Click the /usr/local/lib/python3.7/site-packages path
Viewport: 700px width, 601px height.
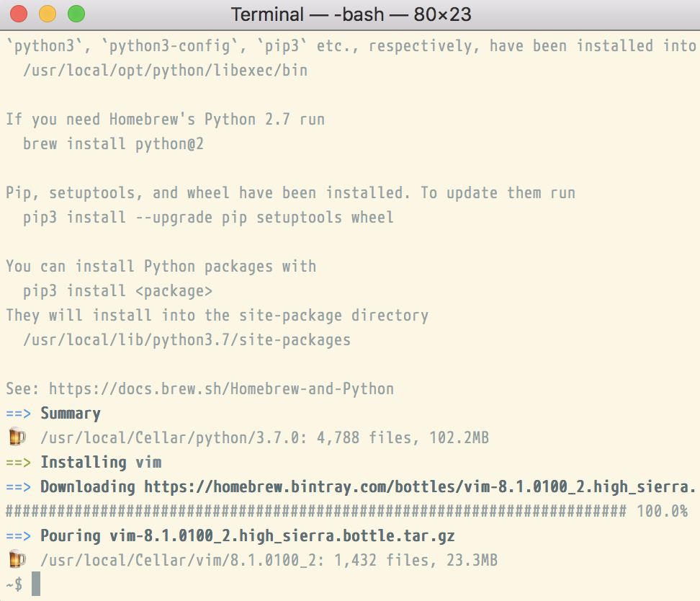(187, 340)
